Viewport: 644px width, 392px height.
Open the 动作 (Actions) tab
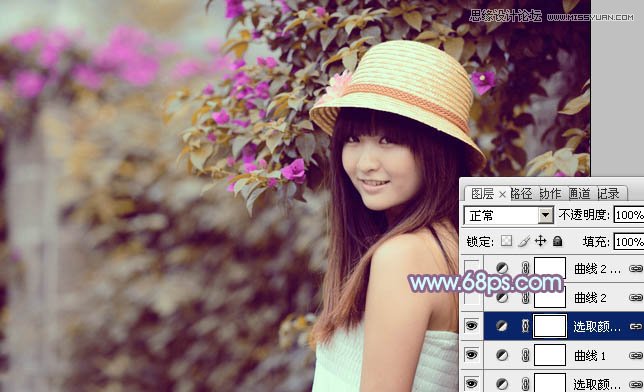point(550,194)
